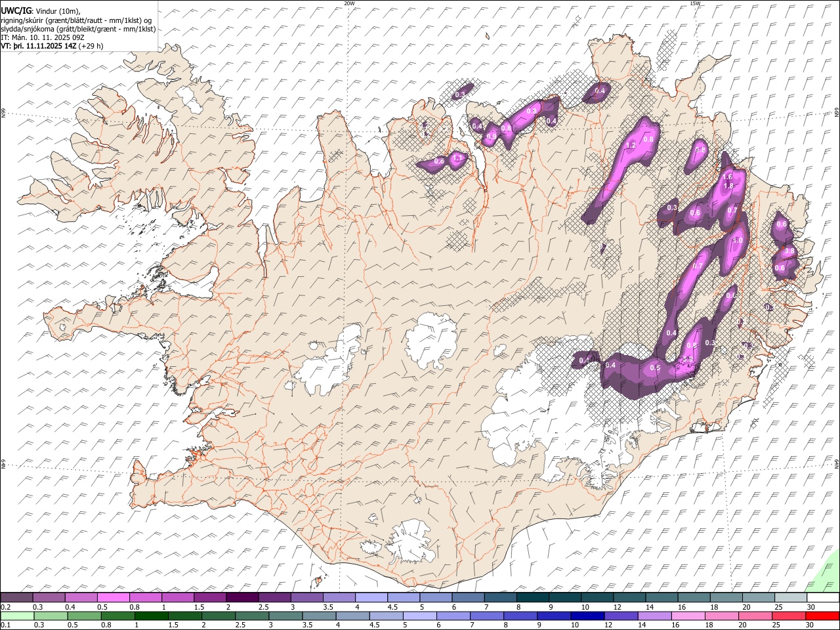The image size is (840, 630).
Task: Pick the pink rain swatch starting at 18
Action: (721, 616)
